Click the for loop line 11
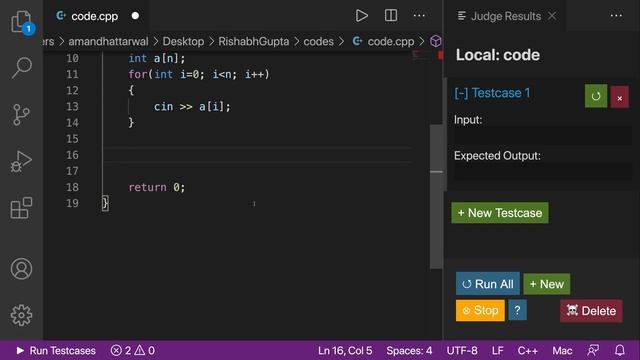The height and width of the screenshot is (360, 640). [x=199, y=74]
